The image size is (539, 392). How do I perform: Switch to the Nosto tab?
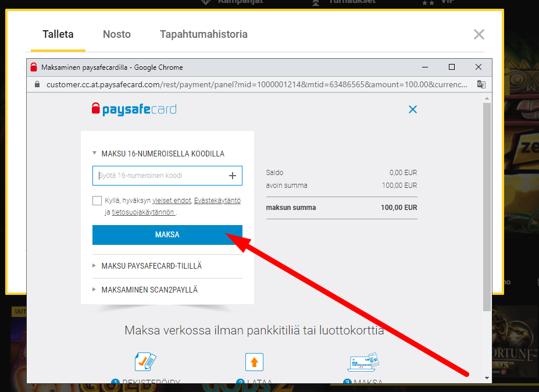pyautogui.click(x=116, y=34)
